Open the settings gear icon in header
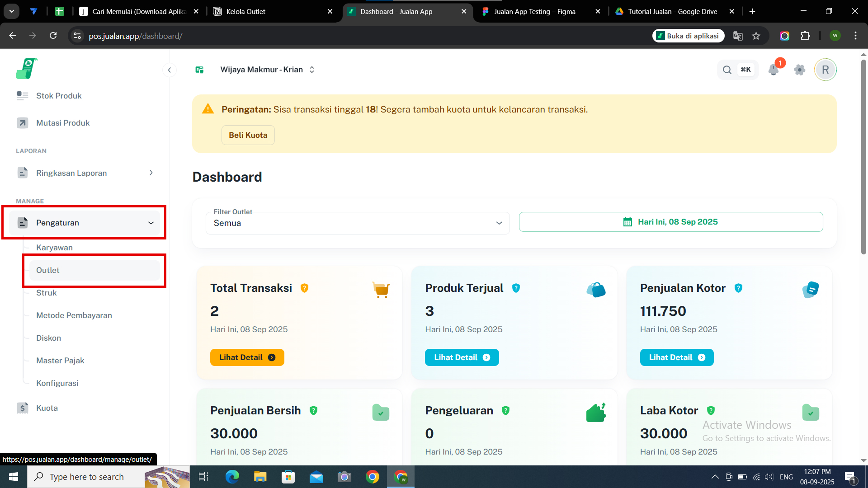 [799, 70]
